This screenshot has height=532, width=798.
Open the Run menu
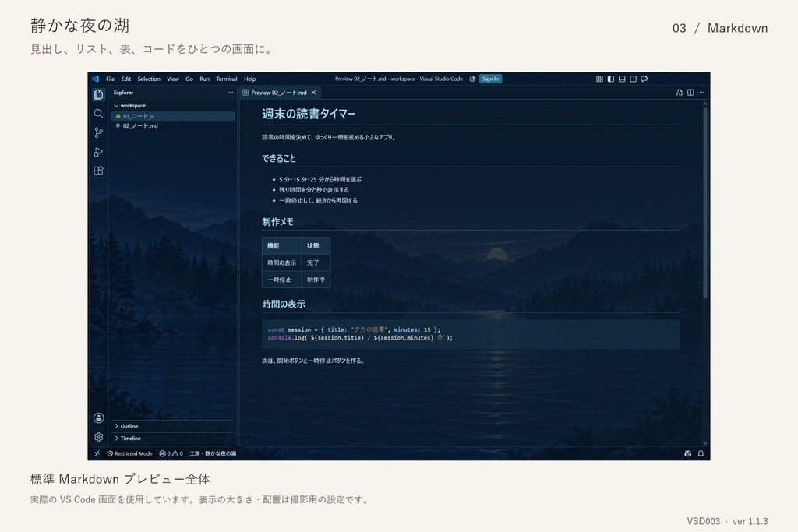(x=205, y=79)
